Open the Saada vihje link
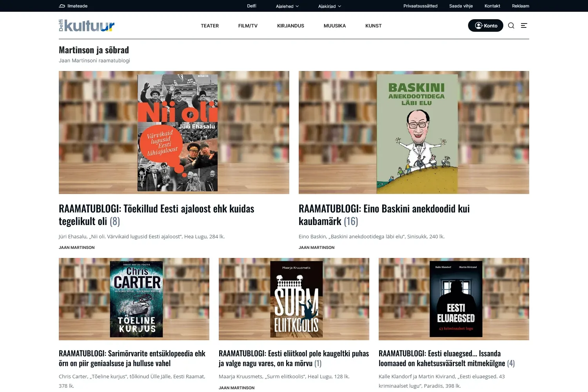 [x=461, y=6]
